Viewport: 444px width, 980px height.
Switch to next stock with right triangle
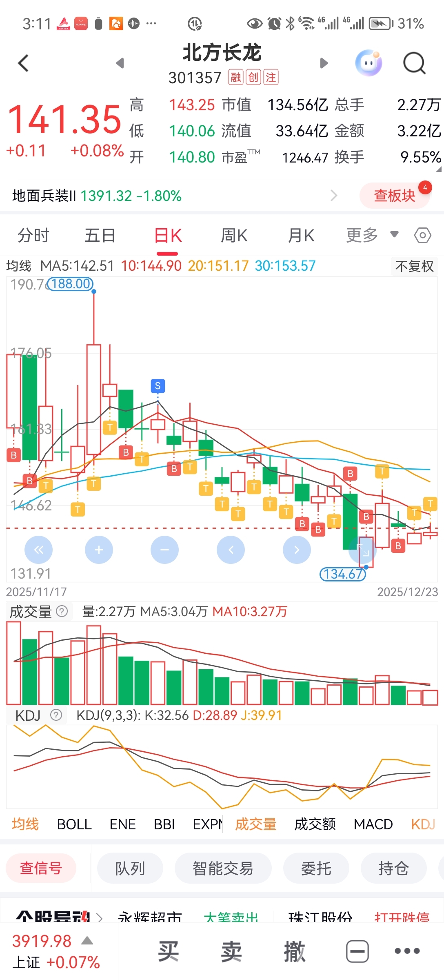click(324, 63)
